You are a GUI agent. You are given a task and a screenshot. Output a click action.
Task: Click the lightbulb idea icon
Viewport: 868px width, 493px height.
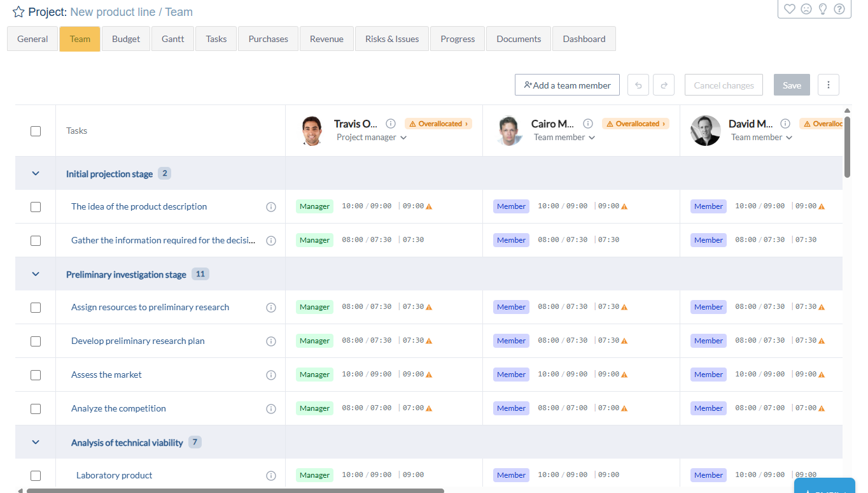coord(823,9)
